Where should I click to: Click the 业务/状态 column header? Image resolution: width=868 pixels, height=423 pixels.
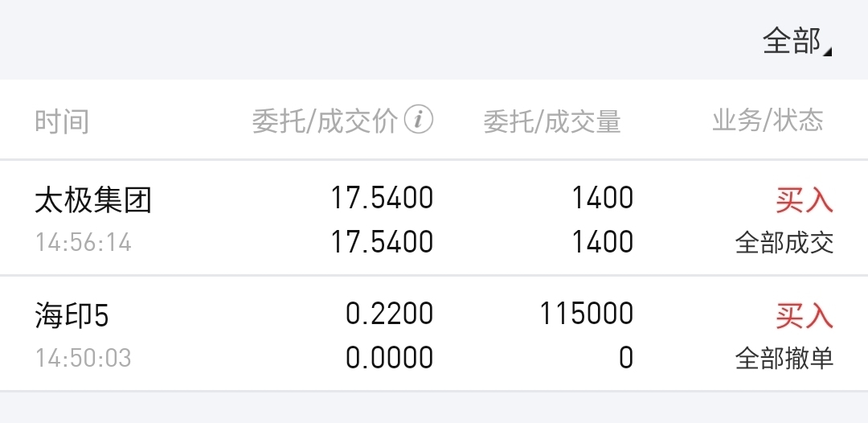click(768, 120)
